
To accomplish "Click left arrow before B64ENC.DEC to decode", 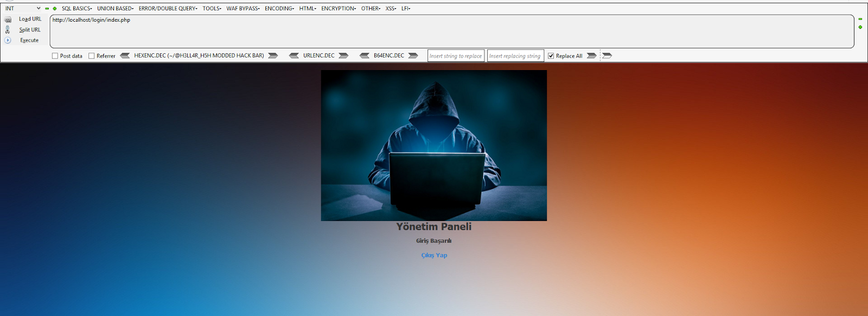I will [x=365, y=55].
